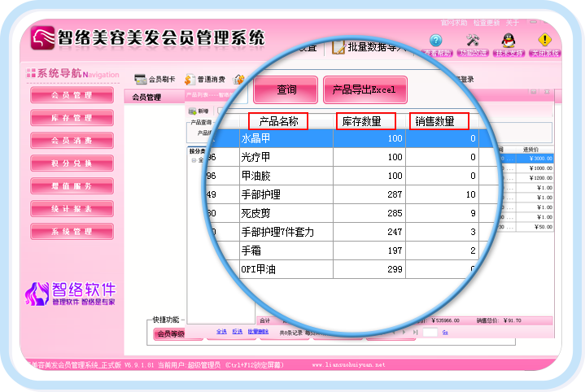This screenshot has height=392, width=585.
Task: Click the 销售数量 column header
Action: 439,121
